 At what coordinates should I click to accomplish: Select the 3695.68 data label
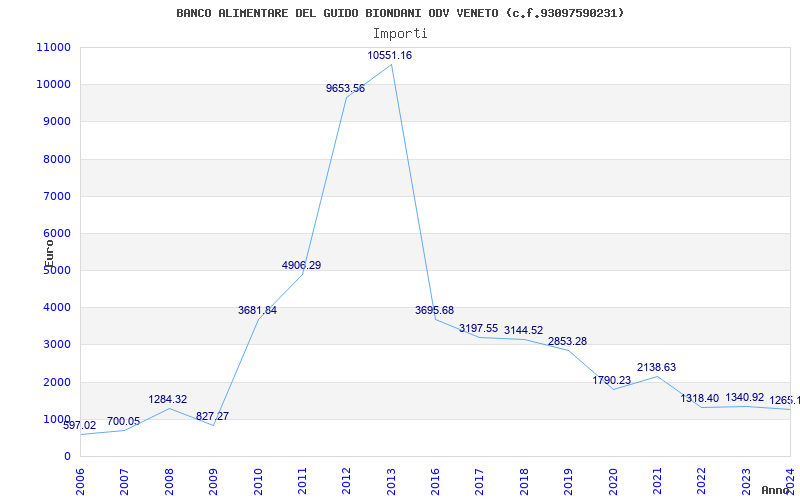(434, 310)
